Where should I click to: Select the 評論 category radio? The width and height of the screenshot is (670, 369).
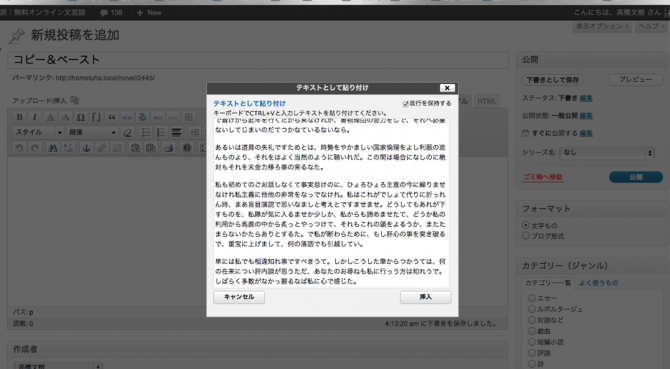[532, 353]
